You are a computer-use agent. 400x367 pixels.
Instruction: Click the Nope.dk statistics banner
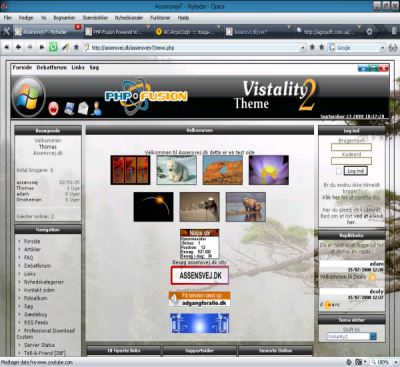(199, 244)
